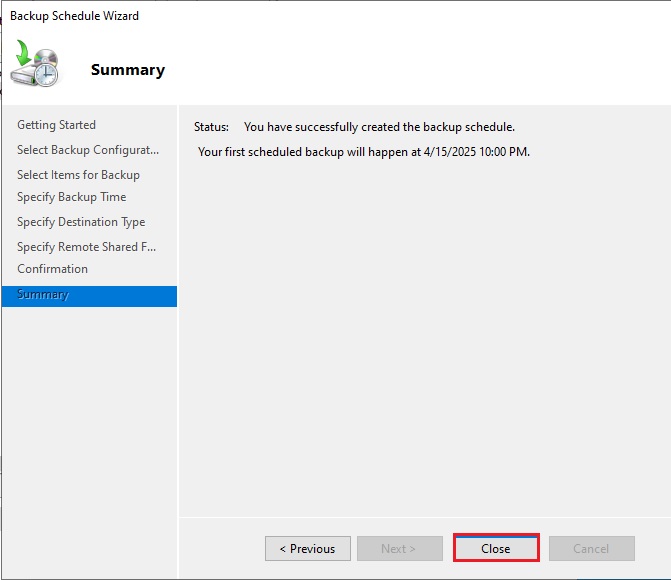Click the Confirmation step in sidebar

click(x=52, y=269)
